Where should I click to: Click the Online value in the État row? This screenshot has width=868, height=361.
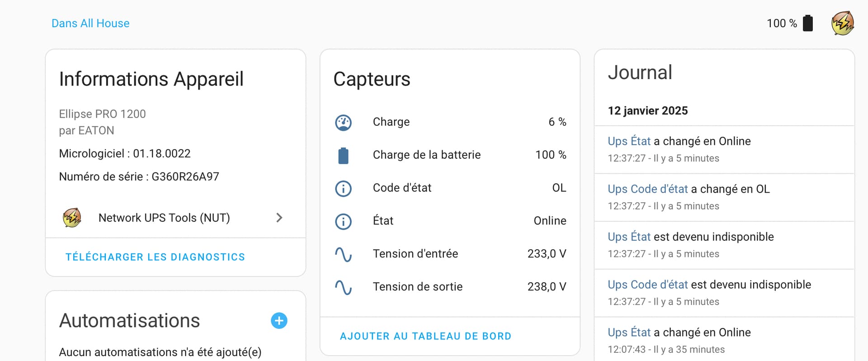coord(550,221)
